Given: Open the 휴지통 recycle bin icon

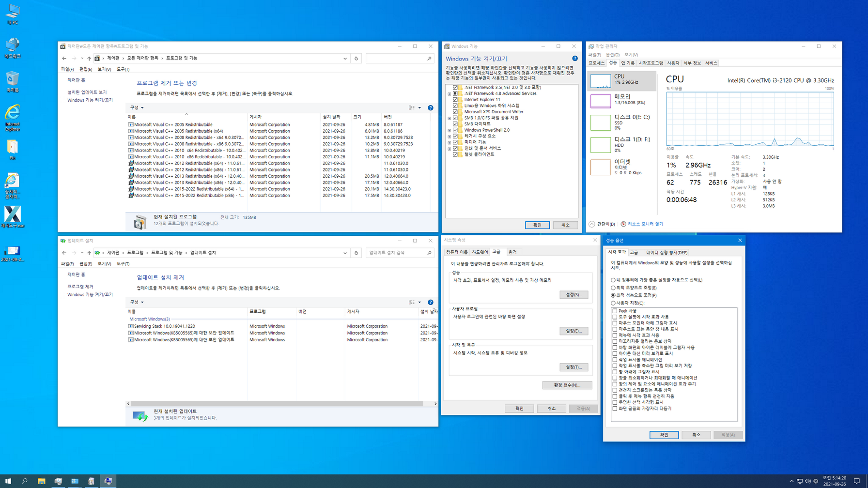Looking at the screenshot, I should [x=12, y=82].
